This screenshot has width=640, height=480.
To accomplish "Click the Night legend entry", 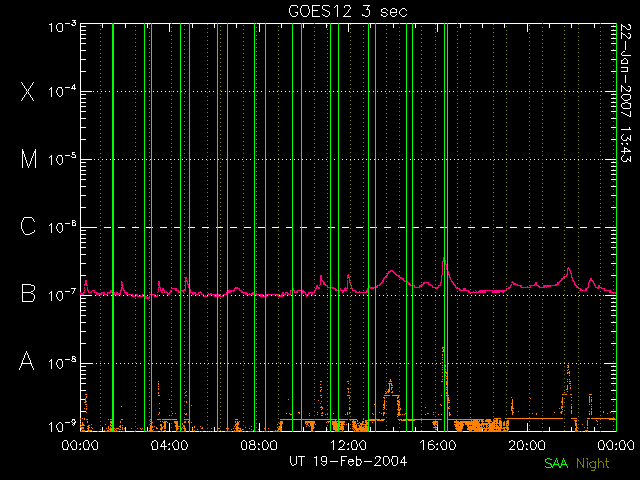I will point(593,463).
